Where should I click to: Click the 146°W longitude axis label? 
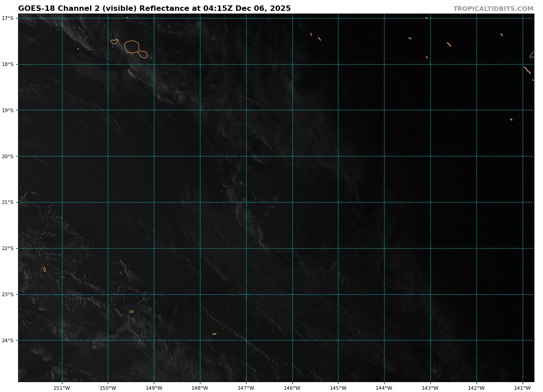click(292, 388)
